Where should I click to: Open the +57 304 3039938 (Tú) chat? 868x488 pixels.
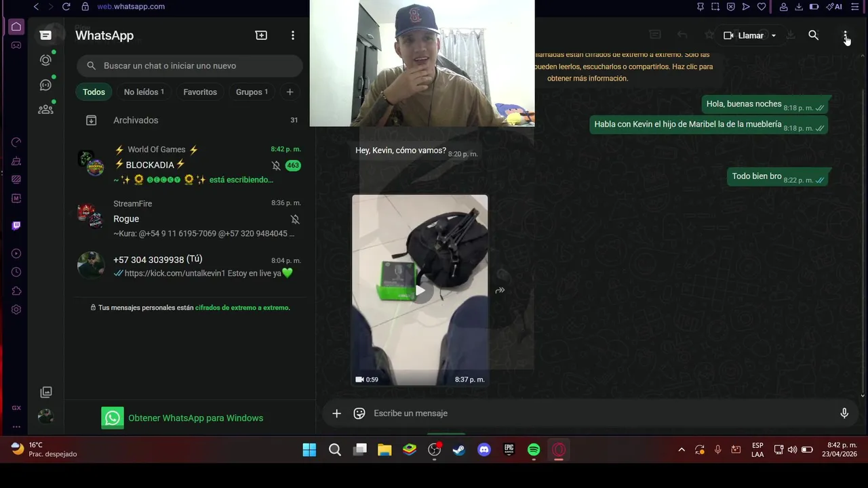(x=190, y=266)
